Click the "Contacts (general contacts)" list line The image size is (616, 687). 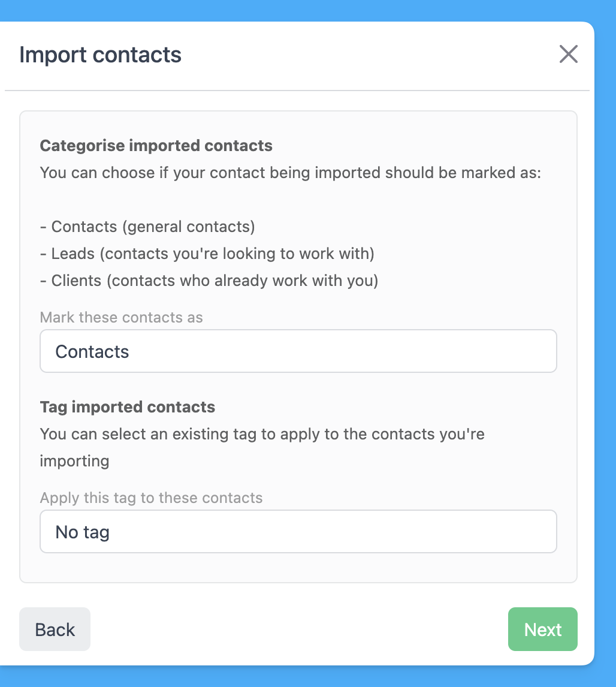147,227
